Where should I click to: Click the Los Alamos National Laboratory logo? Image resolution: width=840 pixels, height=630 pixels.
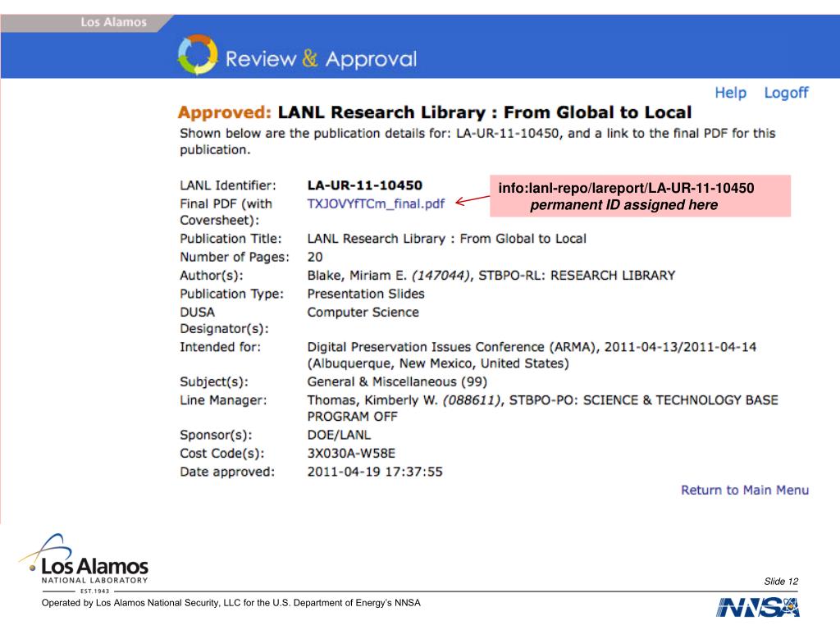click(x=85, y=564)
